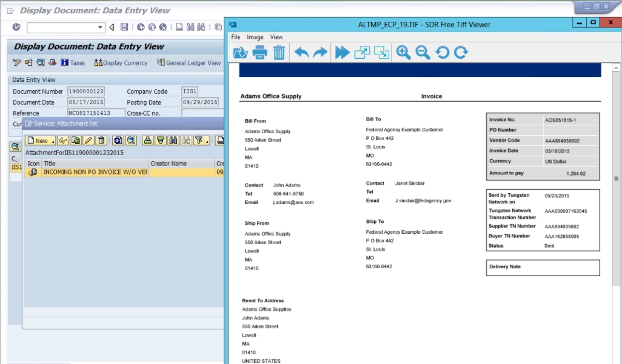Screen dimensions: 622x364
Task: Delete attachment with trash icon
Action: [101, 141]
